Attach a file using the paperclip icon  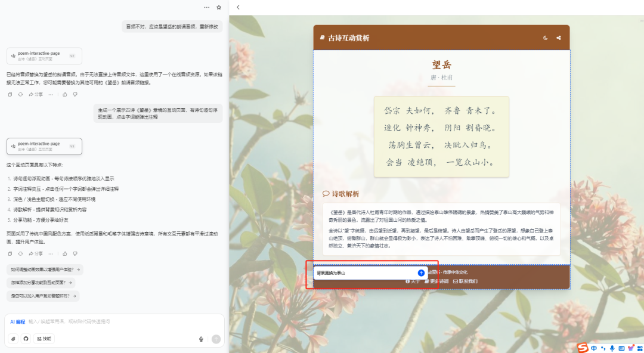(13, 337)
